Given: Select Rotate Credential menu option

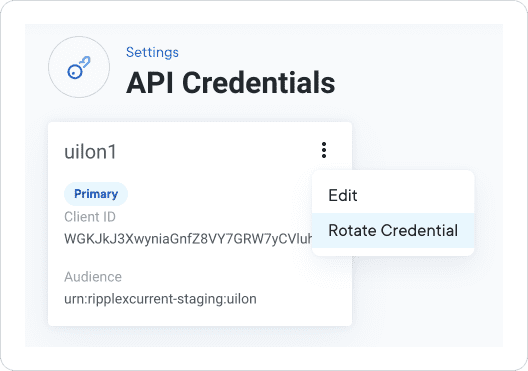Looking at the screenshot, I should (393, 231).
